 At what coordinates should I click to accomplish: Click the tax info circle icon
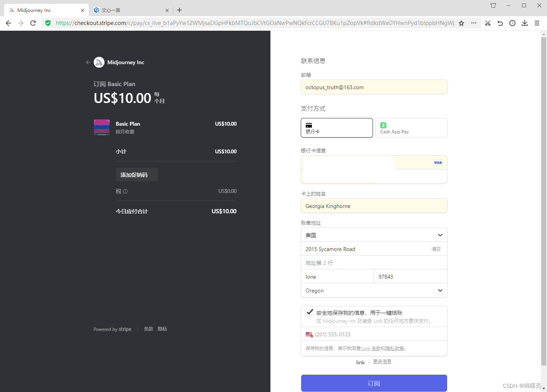click(125, 191)
